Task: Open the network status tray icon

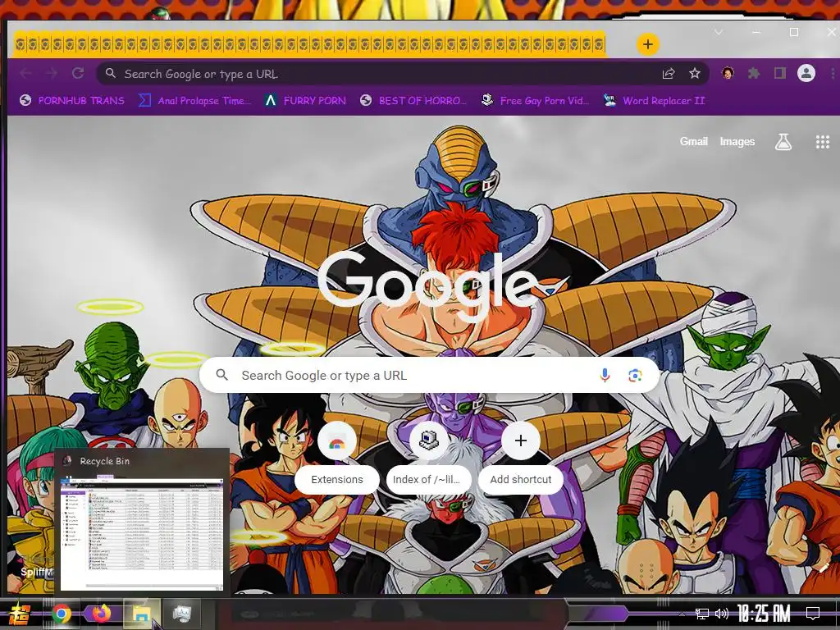Action: [702, 614]
